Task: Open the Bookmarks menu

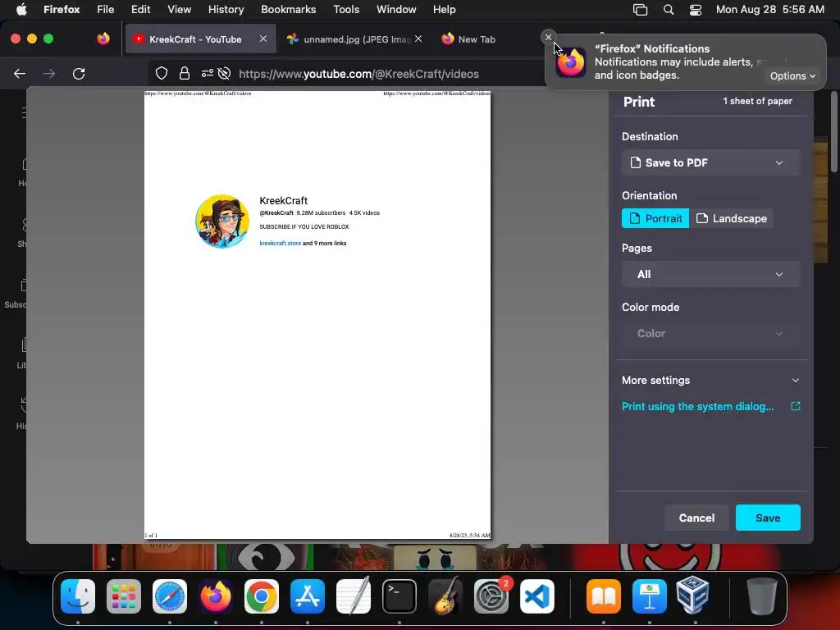Action: coord(288,10)
